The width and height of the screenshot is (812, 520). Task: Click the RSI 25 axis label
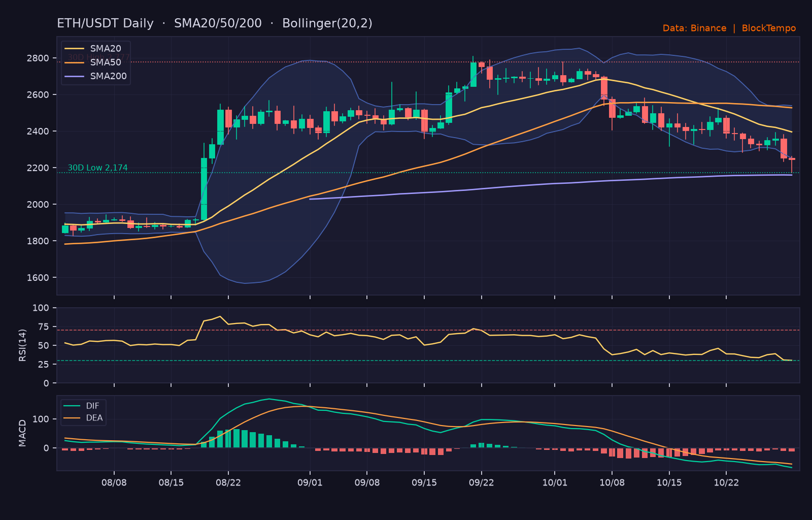(x=44, y=365)
